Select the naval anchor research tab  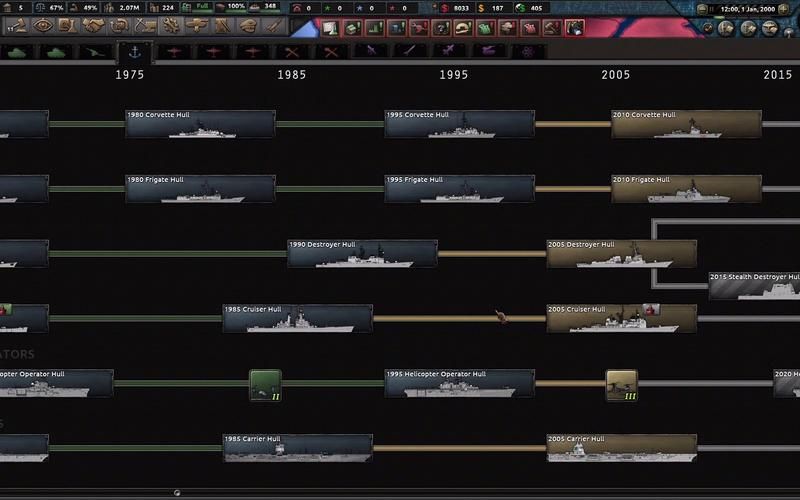[135, 52]
